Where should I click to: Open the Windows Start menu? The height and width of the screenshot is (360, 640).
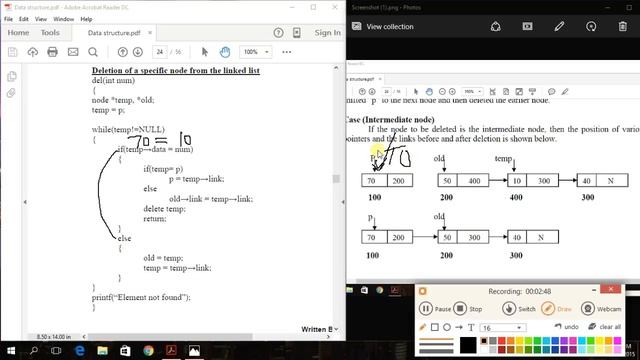coord(11,350)
